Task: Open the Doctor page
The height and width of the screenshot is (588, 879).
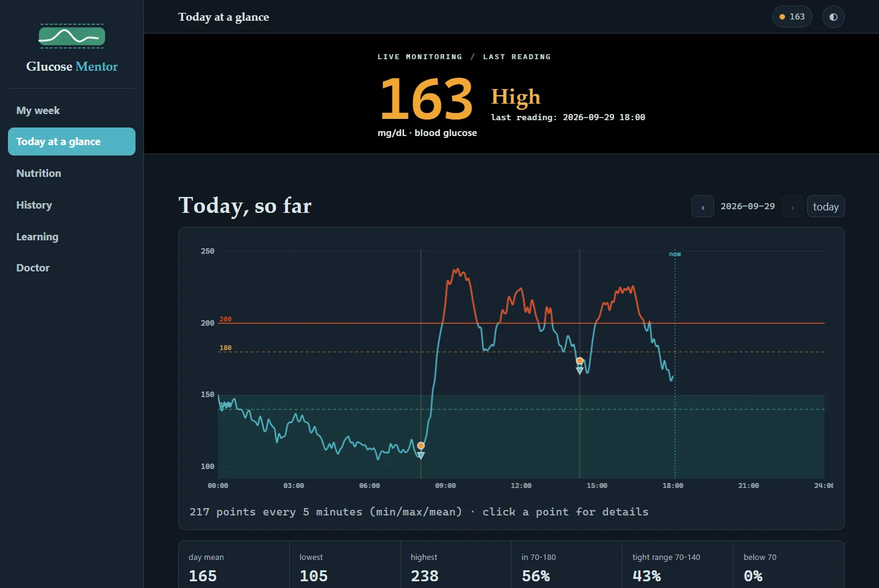Action: coord(71,268)
